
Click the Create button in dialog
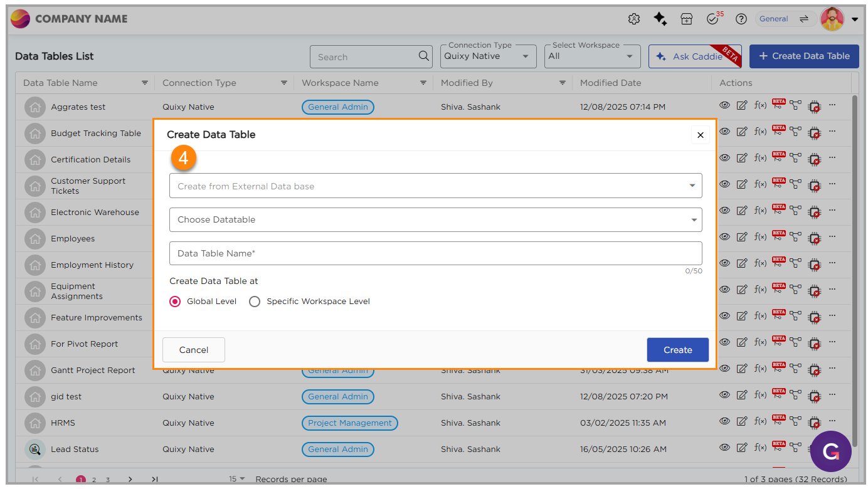coord(677,350)
